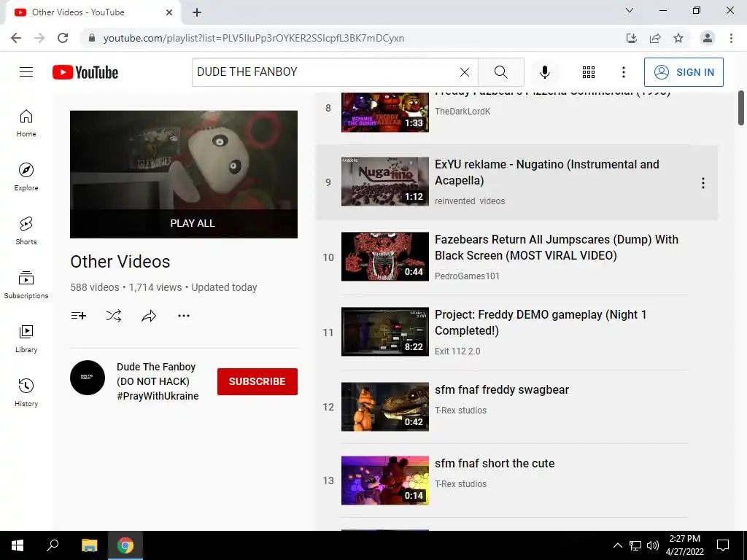Open a new browser tab
Viewport: 747px width, 560px height.
pos(197,12)
